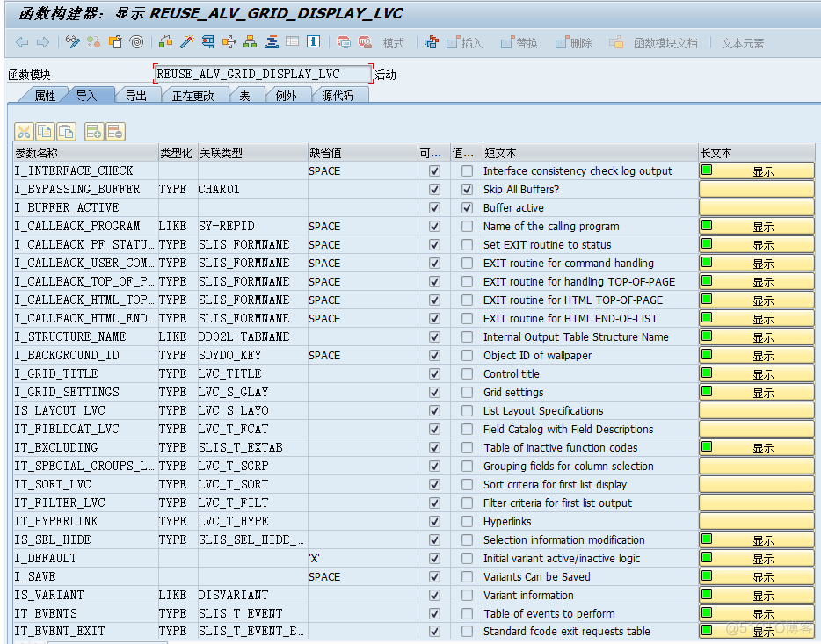Click the 替换 toolbar button
The height and width of the screenshot is (644, 821).
point(519,43)
